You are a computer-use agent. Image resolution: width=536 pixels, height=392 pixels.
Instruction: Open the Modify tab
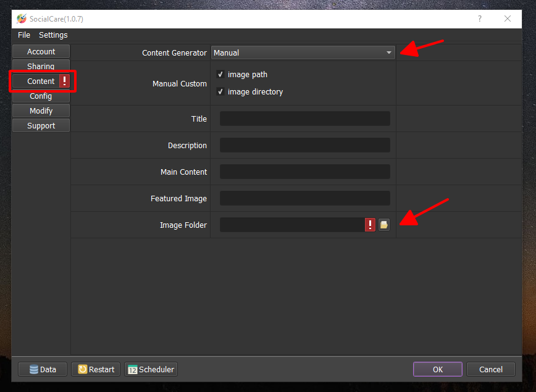(x=41, y=111)
